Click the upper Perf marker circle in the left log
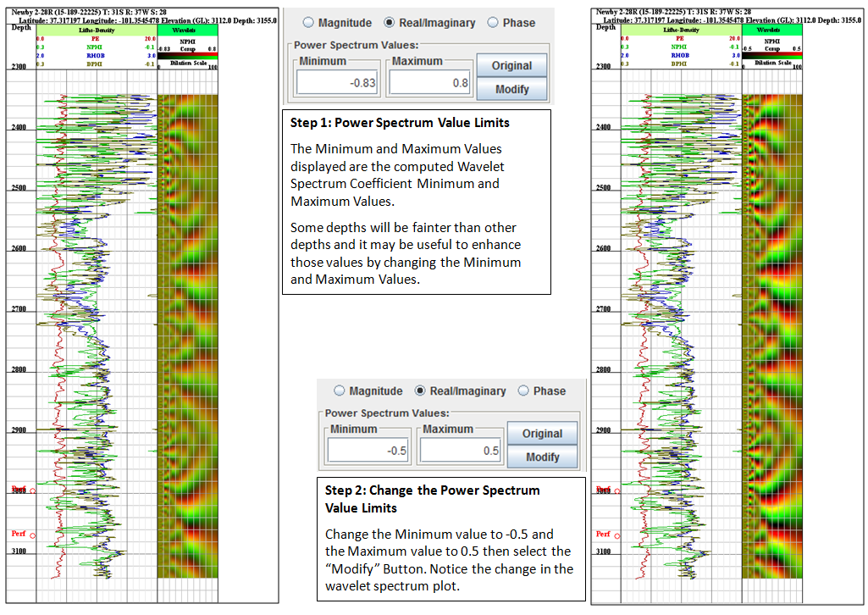This screenshot has width=868, height=615. pos(33,491)
